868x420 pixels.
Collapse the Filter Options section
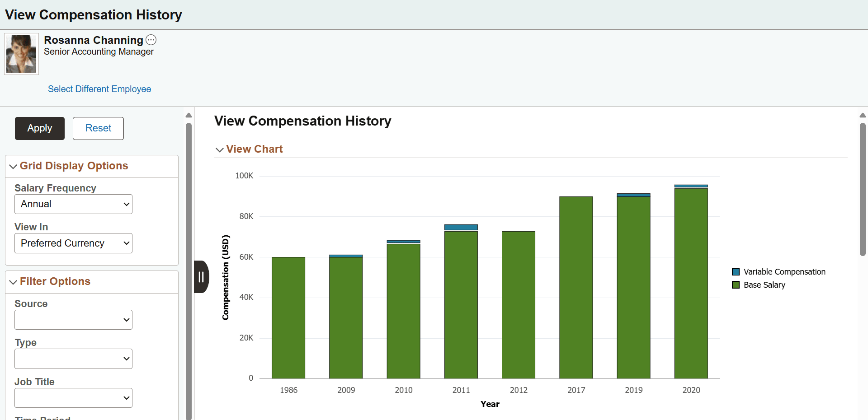13,281
